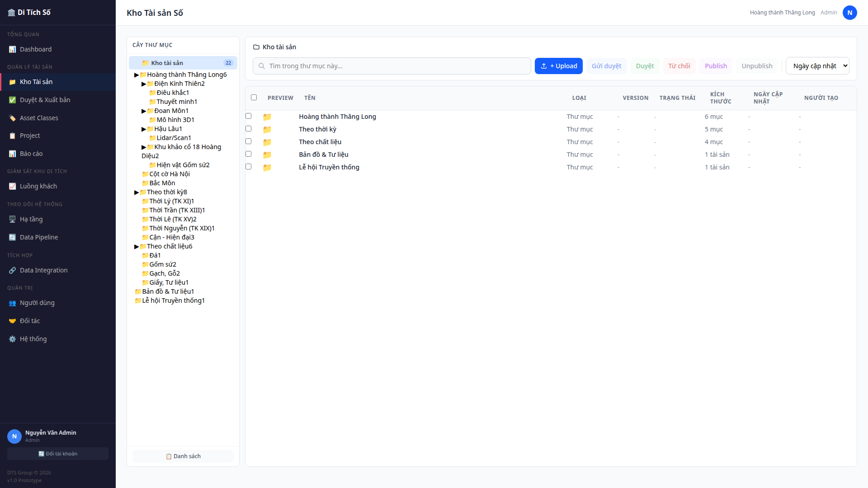
Task: Open Duyệt & Xuất bản menu item
Action: click(45, 100)
